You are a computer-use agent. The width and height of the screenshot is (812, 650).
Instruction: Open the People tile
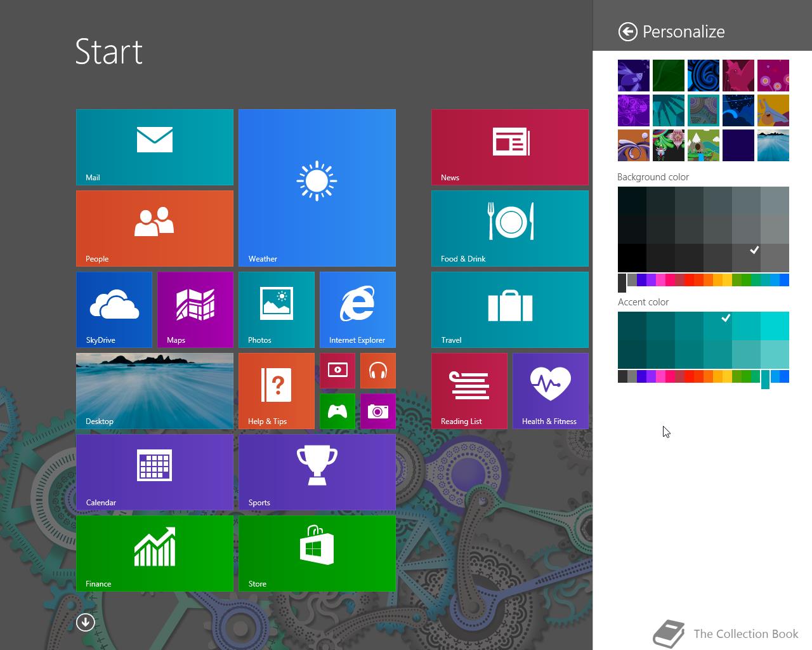coord(155,229)
